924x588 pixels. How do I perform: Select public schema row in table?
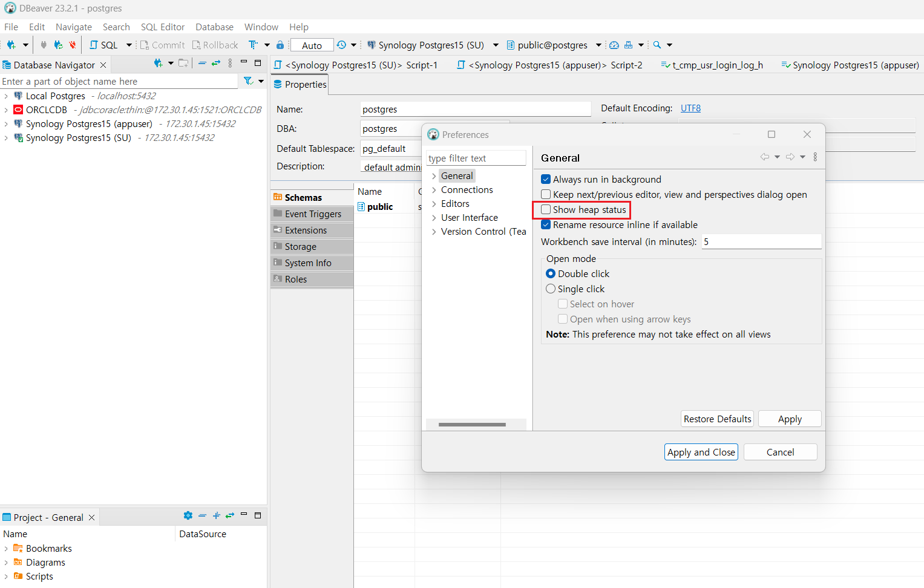pyautogui.click(x=380, y=207)
